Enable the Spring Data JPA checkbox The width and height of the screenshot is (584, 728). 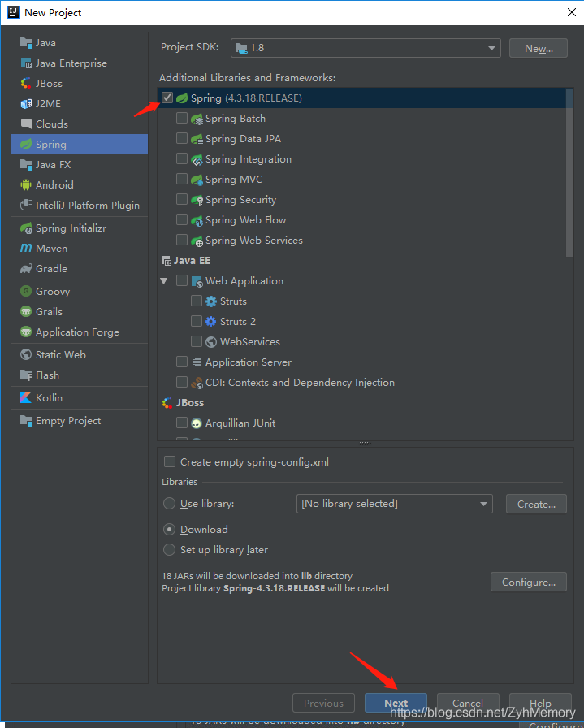click(182, 138)
